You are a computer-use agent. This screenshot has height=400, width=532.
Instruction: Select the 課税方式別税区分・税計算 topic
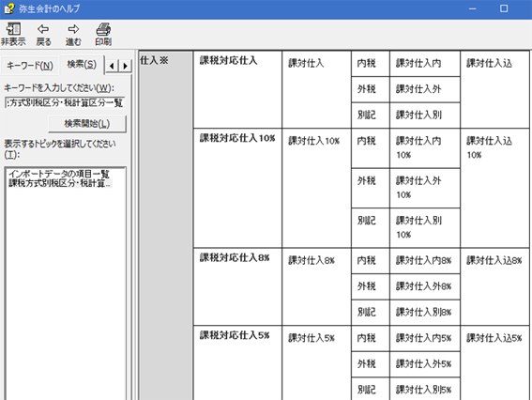pos(60,183)
